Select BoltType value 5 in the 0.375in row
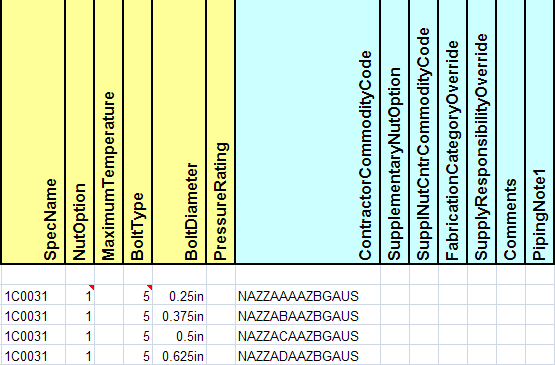 pyautogui.click(x=138, y=315)
